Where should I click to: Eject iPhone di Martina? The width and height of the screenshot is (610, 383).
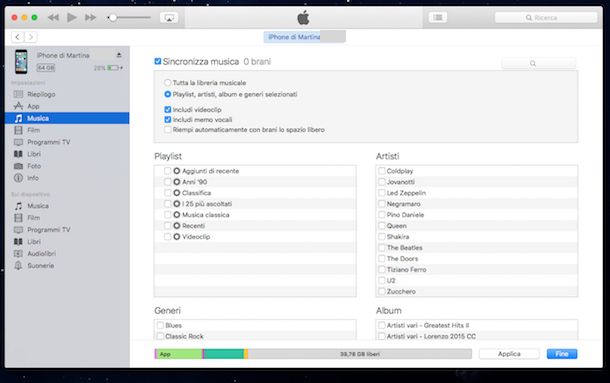click(x=119, y=55)
